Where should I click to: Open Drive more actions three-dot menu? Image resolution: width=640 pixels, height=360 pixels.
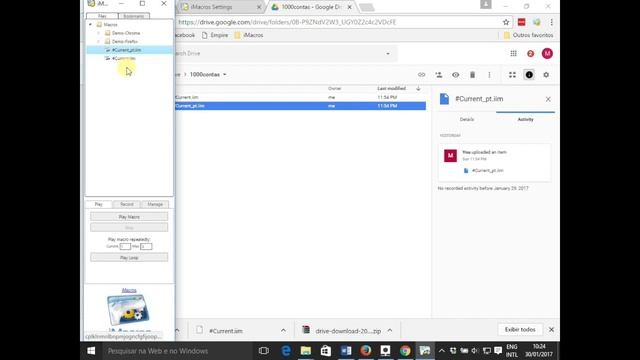[489, 75]
